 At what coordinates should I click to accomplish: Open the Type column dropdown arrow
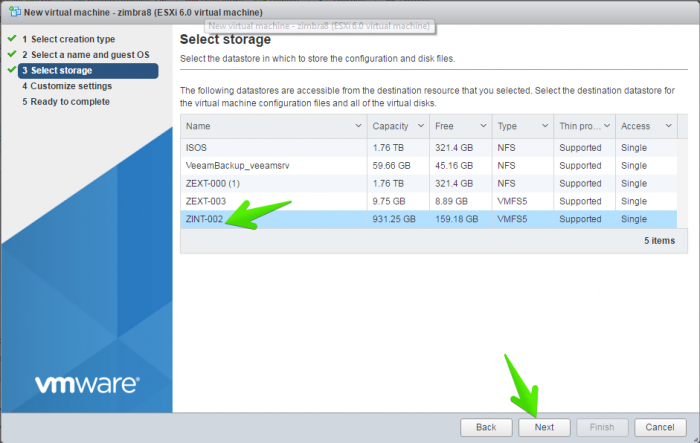coord(545,126)
